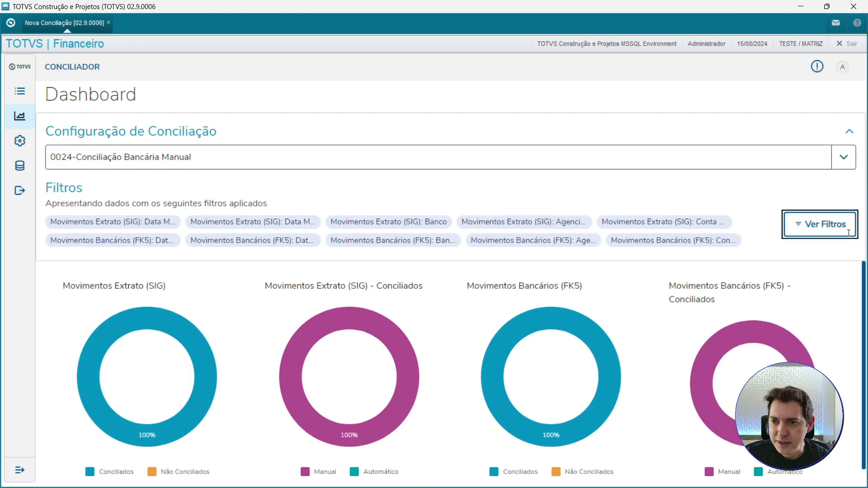Switch to Nova Conciliação [02.9.0006] tab

[64, 23]
